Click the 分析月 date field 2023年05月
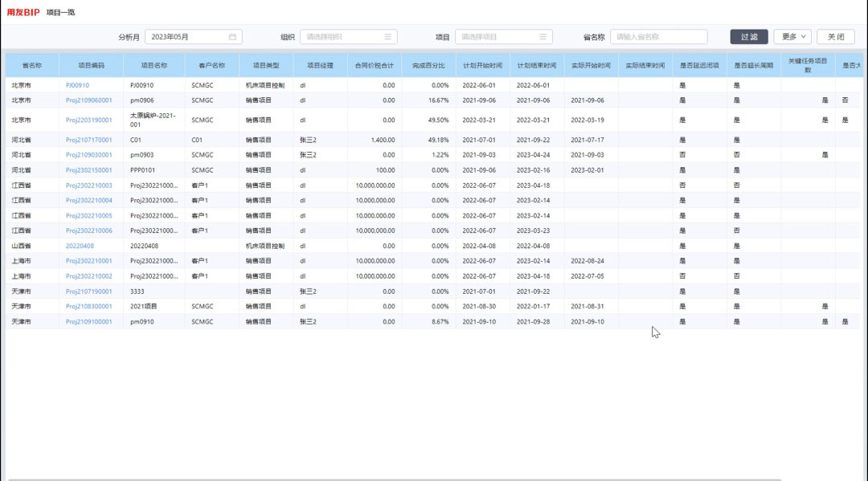Screen dimensions: 868x481 (x=193, y=37)
